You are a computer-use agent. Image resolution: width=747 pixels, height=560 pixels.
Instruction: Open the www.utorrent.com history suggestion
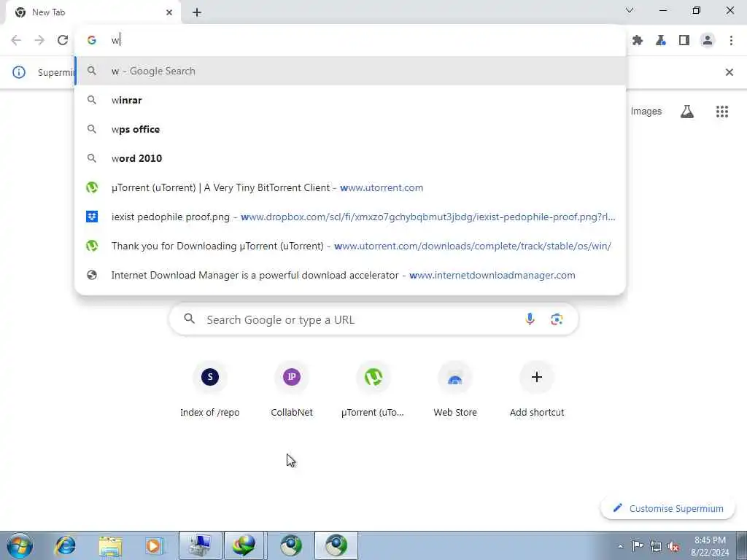pyautogui.click(x=350, y=187)
